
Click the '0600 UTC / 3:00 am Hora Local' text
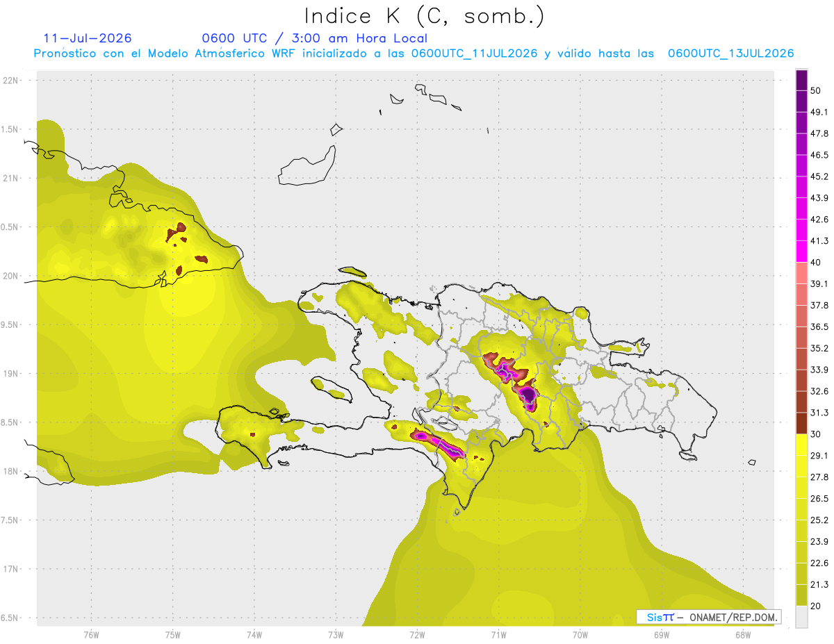(x=314, y=38)
